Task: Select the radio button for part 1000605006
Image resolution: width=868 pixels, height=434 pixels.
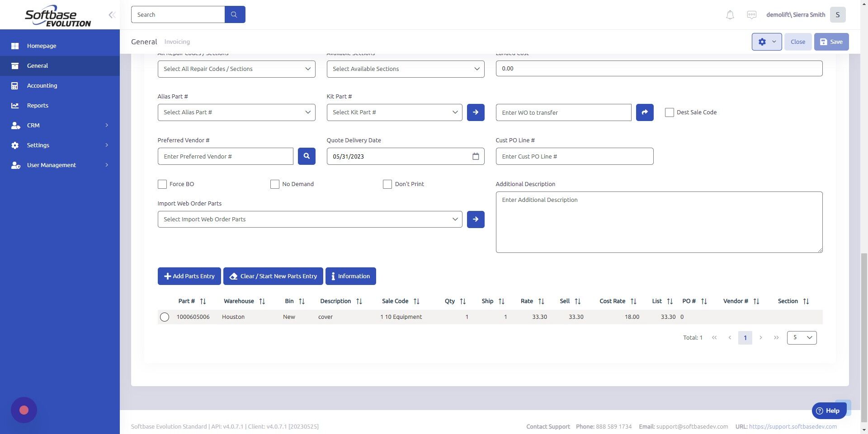Action: tap(165, 317)
